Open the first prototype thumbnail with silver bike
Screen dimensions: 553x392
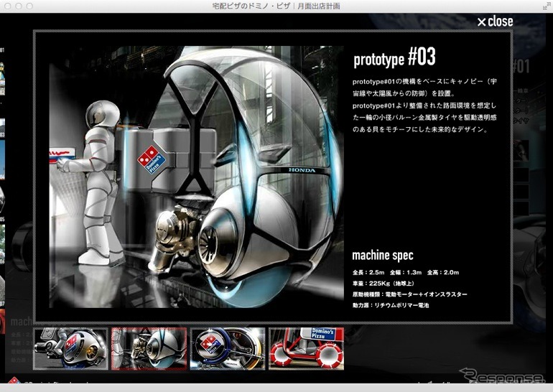[x=71, y=349]
